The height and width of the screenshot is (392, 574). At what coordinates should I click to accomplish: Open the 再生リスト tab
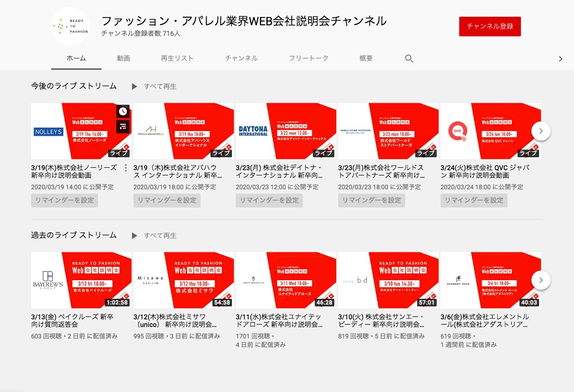tap(177, 58)
